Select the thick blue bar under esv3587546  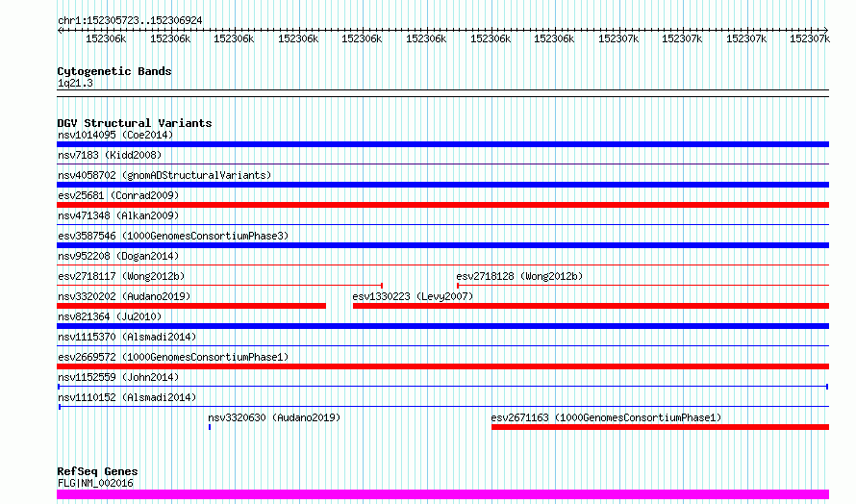[x=442, y=245]
